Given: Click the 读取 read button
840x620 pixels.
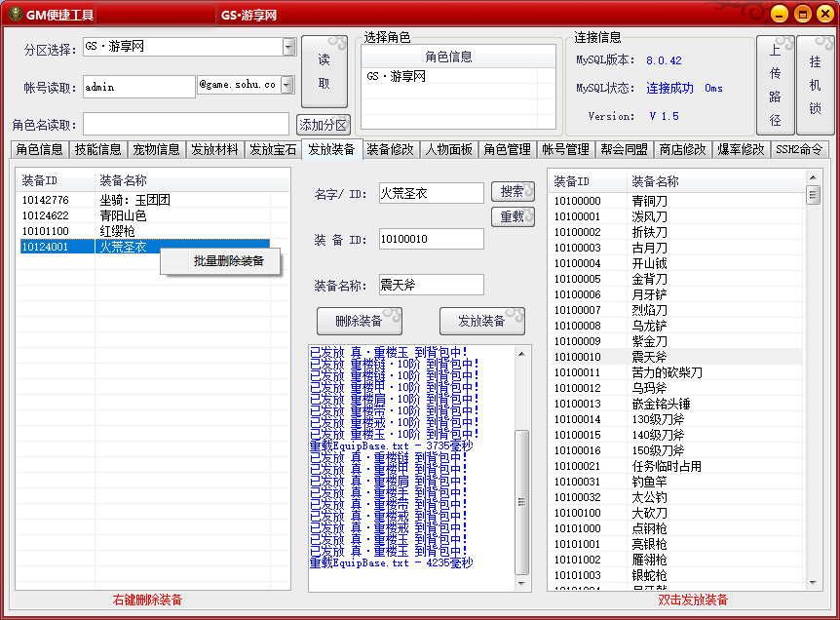Looking at the screenshot, I should click(325, 71).
